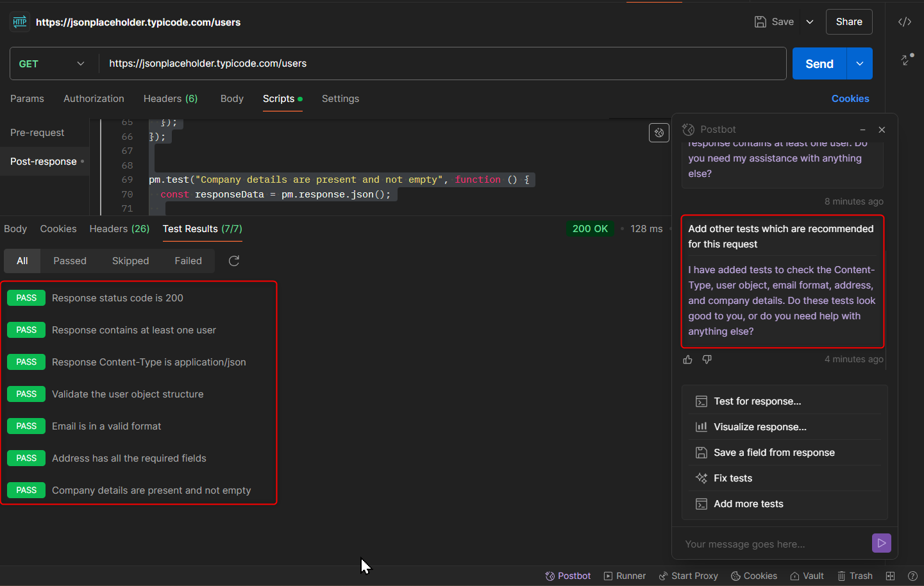The width and height of the screenshot is (924, 586).
Task: Give thumbs down to Postbot's reply
Action: point(707,360)
